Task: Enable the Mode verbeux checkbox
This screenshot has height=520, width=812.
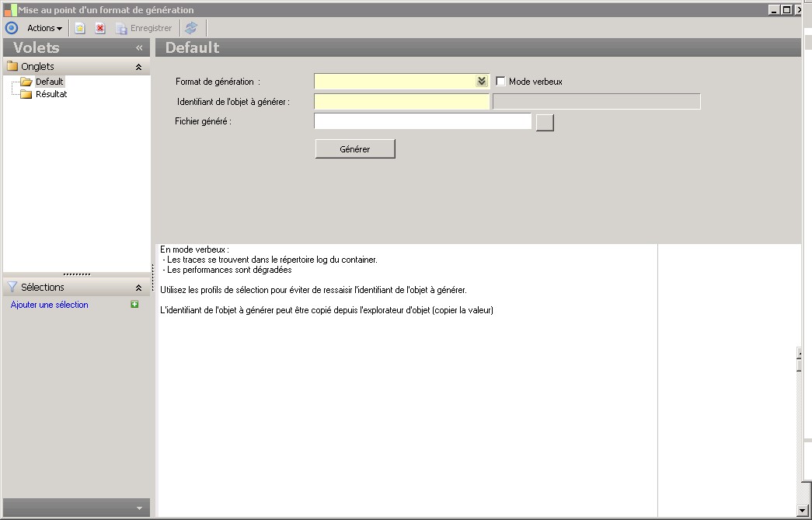Action: tap(500, 82)
